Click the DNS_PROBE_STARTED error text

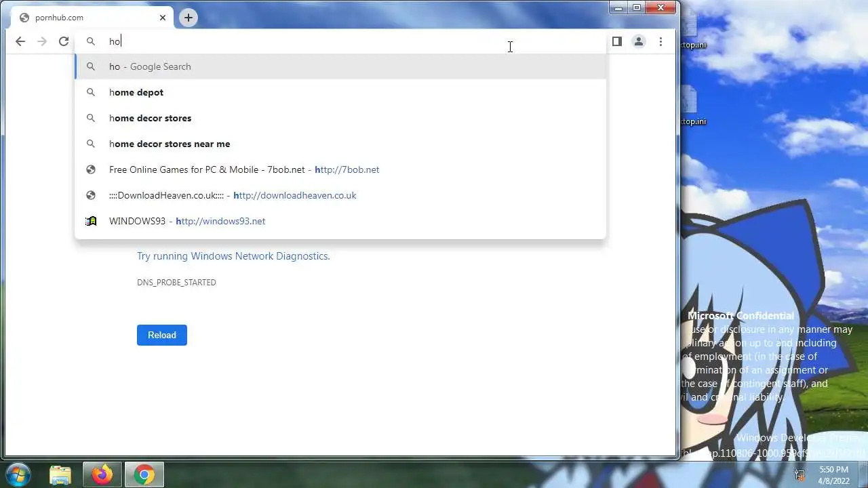[176, 282]
